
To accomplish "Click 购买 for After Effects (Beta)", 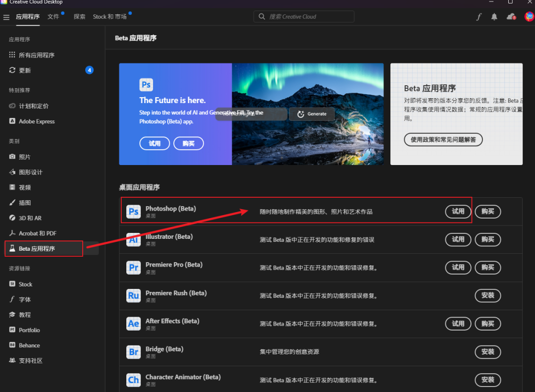I will (x=488, y=324).
